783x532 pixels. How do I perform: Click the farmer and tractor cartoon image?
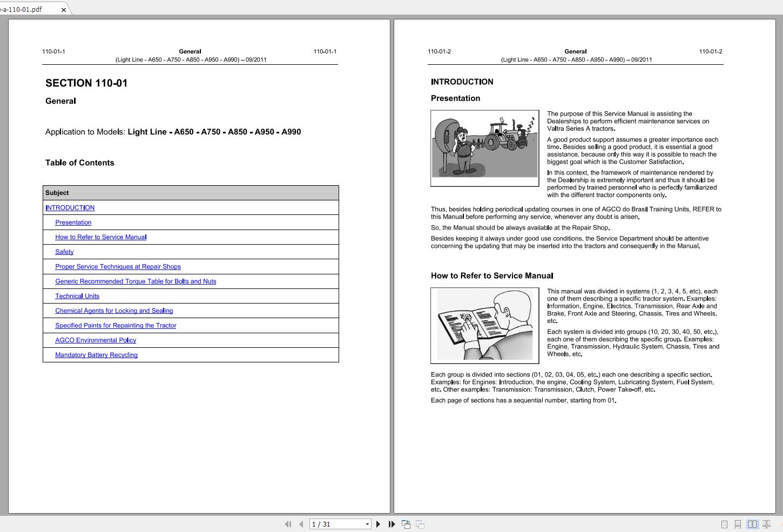click(x=485, y=148)
